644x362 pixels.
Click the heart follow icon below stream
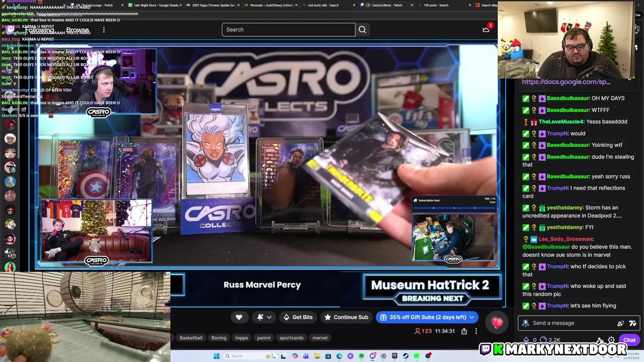pos(239,317)
